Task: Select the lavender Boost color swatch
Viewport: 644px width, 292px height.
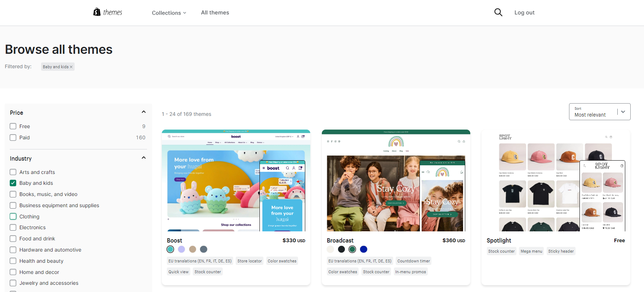Action: tap(182, 249)
